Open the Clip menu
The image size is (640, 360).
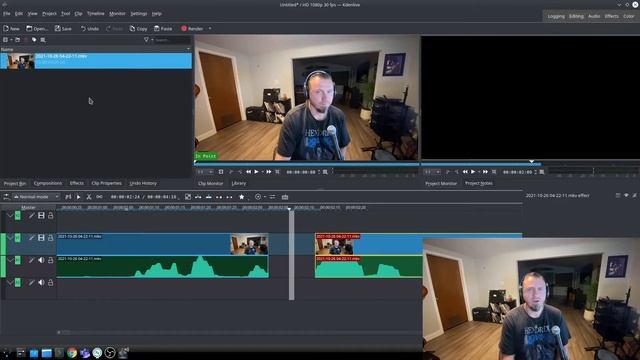[78, 13]
